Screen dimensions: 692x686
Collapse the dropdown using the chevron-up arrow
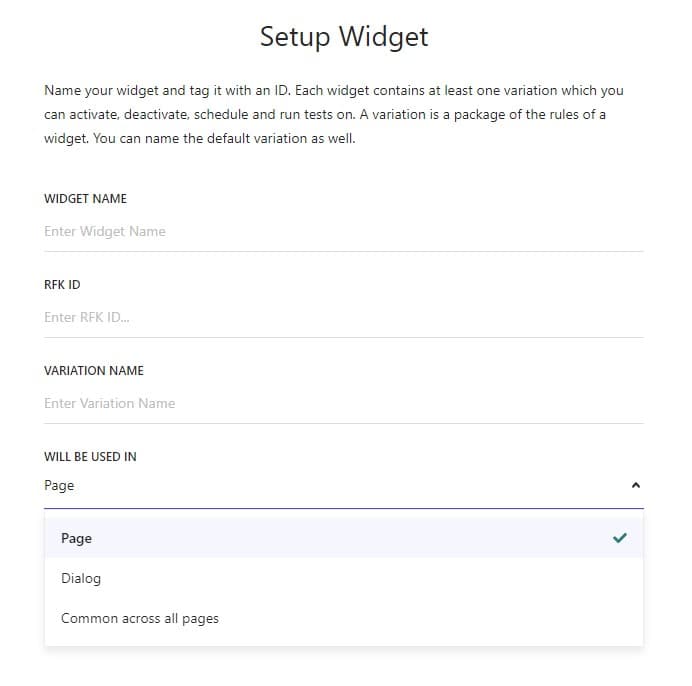636,486
